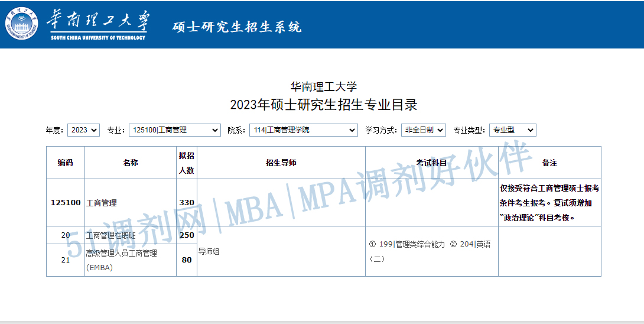Image resolution: width=644 pixels, height=324 pixels.
Task: Click the 华南理工大学 title above the heading
Action: pos(324,87)
